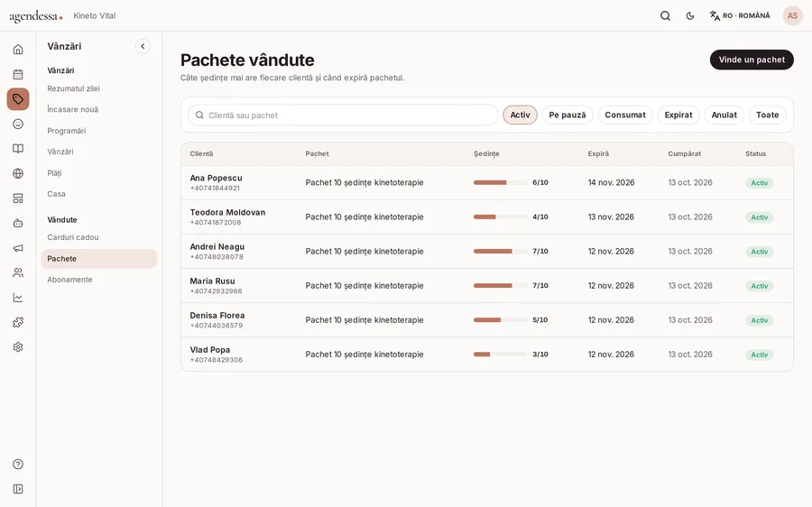The height and width of the screenshot is (507, 812).
Task: Open the Team people icon
Action: point(18,273)
